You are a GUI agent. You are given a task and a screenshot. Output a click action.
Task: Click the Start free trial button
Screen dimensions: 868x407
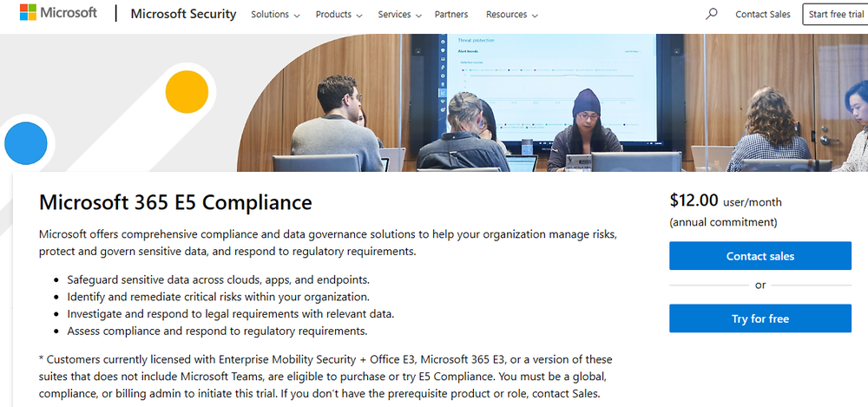[835, 15]
